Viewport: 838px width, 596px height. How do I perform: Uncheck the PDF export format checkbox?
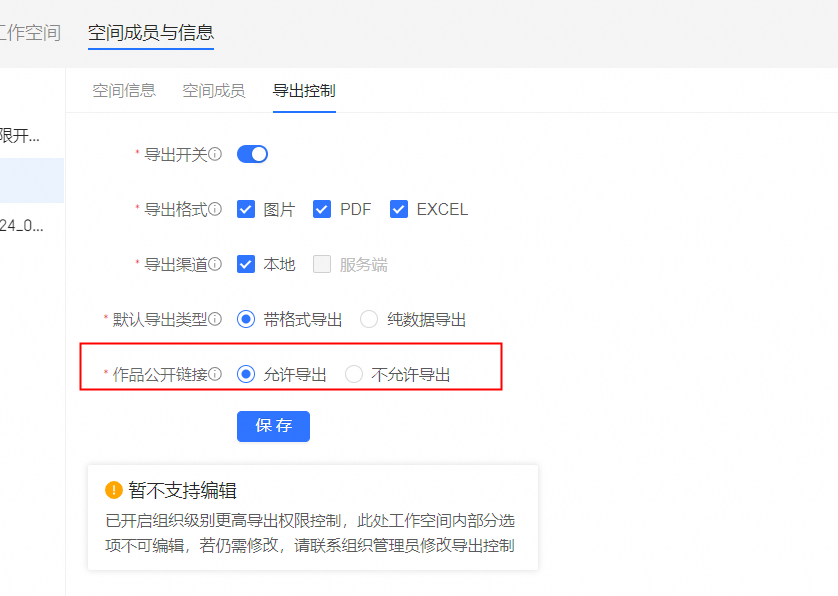click(x=322, y=209)
